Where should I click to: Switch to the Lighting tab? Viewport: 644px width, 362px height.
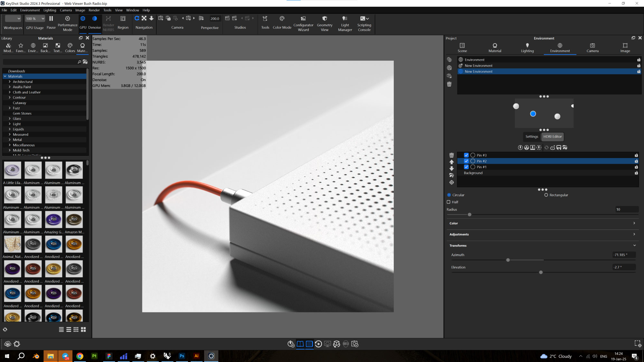pos(527,48)
